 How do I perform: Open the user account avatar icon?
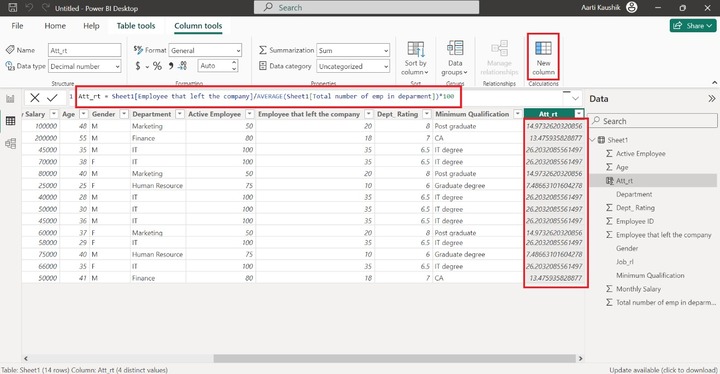tap(632, 7)
